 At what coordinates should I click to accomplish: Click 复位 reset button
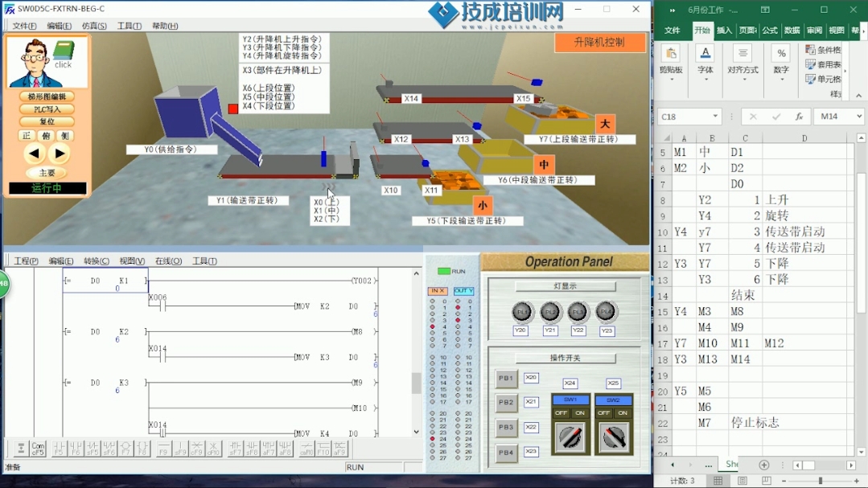click(47, 121)
